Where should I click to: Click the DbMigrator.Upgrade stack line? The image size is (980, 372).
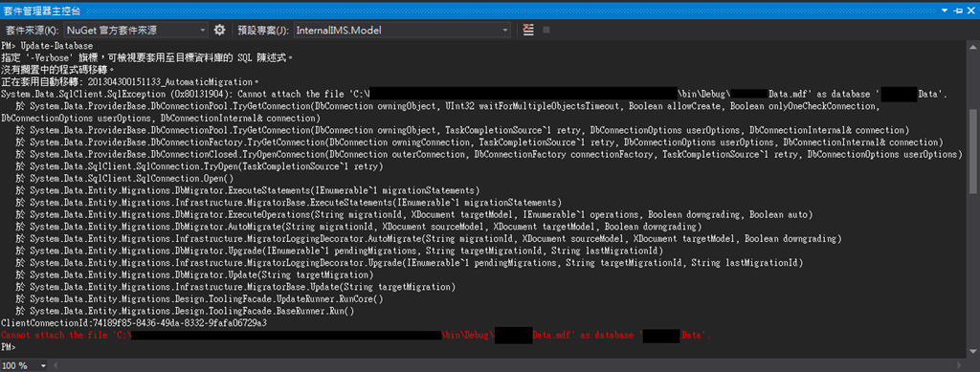340,251
